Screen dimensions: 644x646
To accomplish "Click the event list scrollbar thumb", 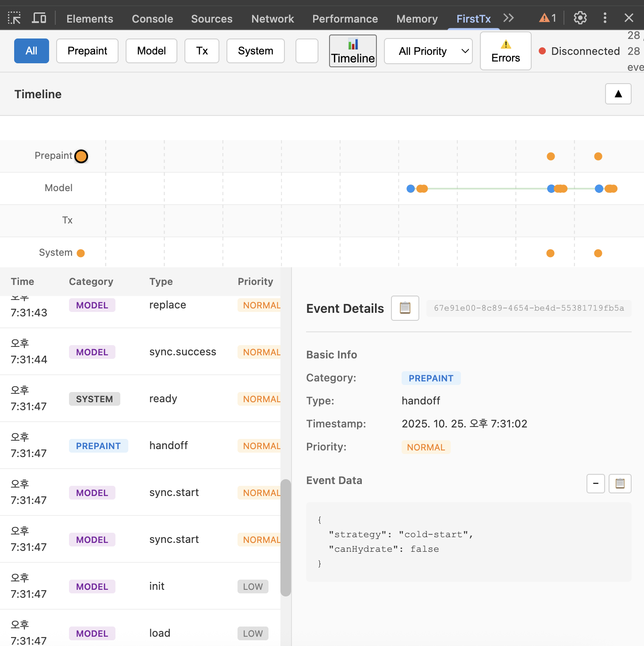I will (x=286, y=538).
